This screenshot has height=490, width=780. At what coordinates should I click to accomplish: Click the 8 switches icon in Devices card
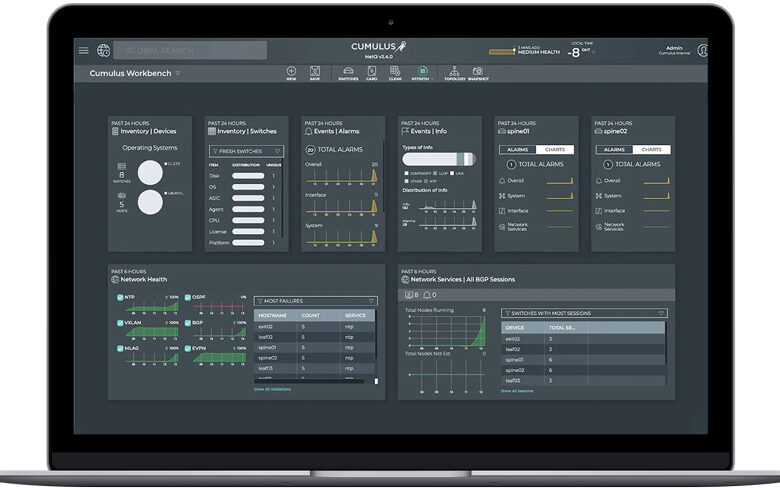pos(121,166)
